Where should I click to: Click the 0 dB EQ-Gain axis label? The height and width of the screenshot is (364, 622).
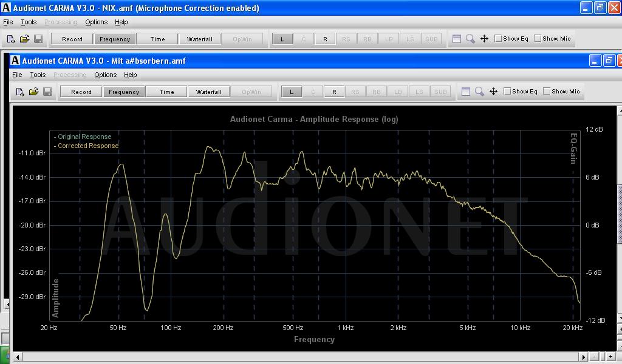594,225
